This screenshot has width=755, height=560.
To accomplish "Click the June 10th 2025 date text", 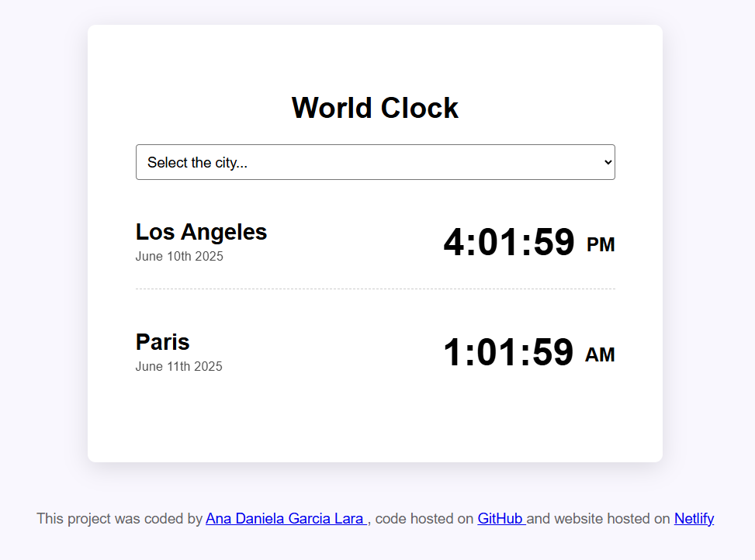I will point(178,256).
